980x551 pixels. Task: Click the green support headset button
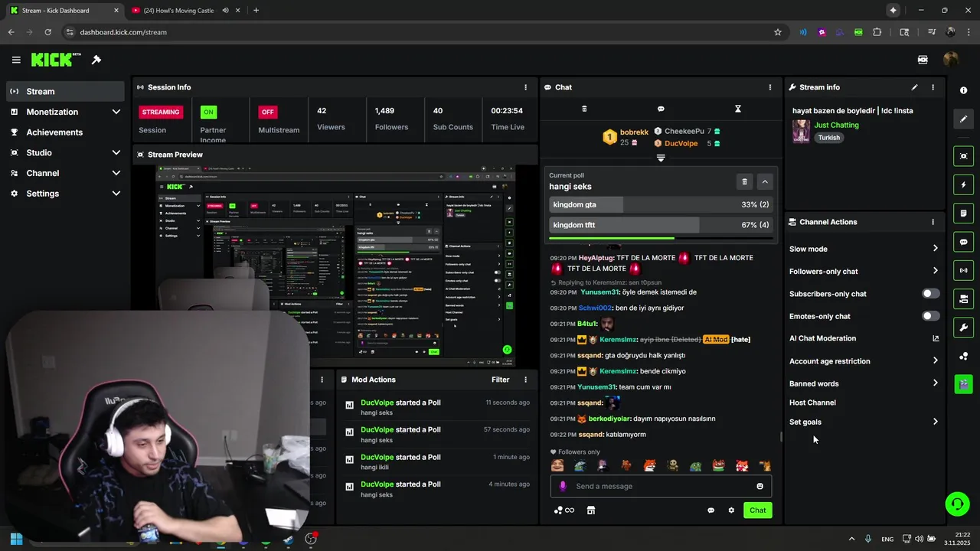coord(957,504)
